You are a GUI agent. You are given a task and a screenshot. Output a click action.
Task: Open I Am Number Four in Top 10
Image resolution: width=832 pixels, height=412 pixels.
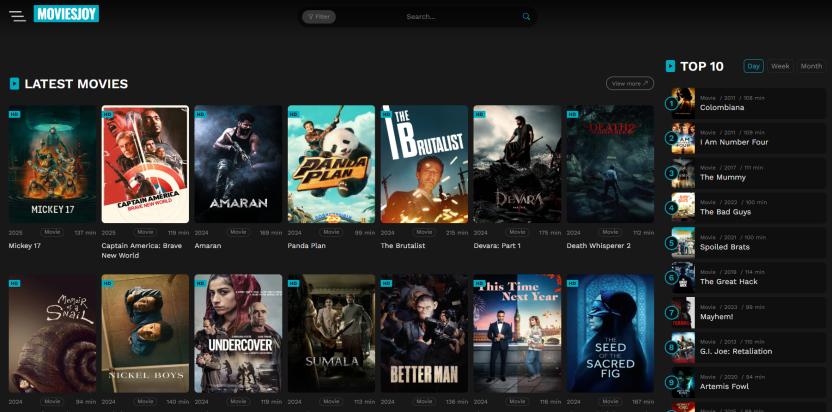[734, 142]
